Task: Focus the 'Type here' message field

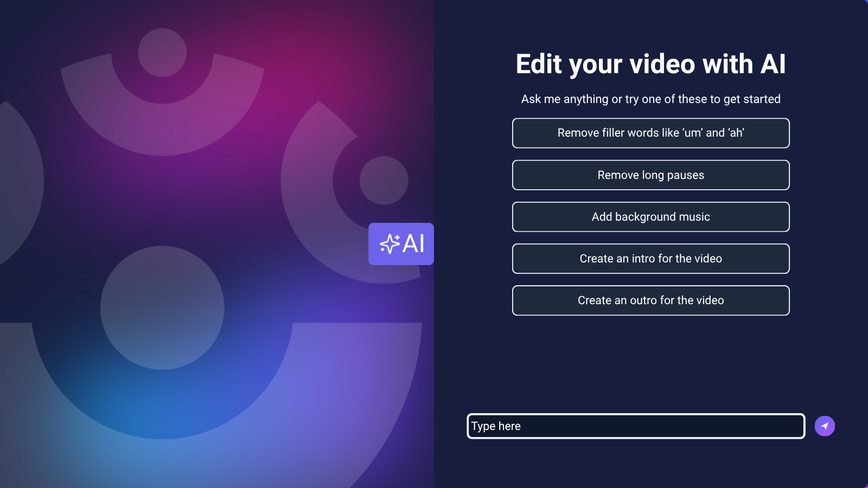Action: click(636, 426)
